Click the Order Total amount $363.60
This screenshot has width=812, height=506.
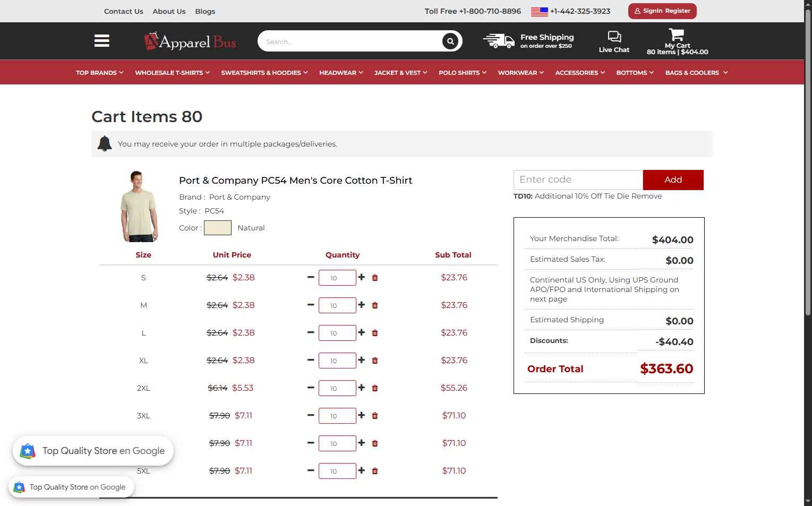coord(666,368)
